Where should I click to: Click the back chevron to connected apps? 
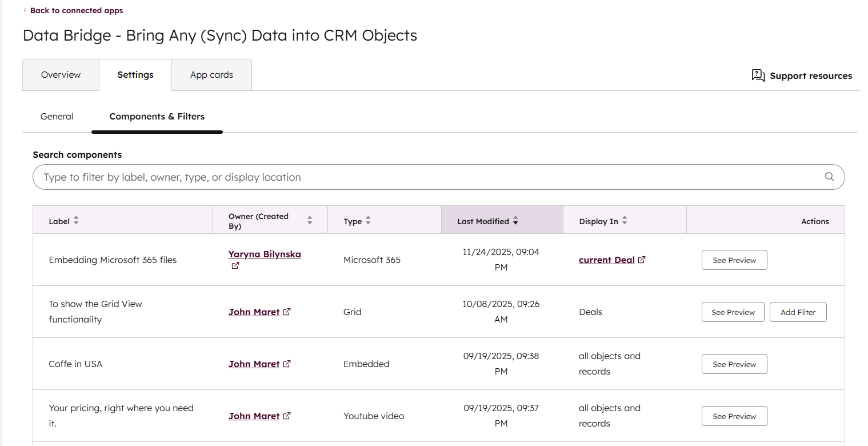[x=25, y=10]
